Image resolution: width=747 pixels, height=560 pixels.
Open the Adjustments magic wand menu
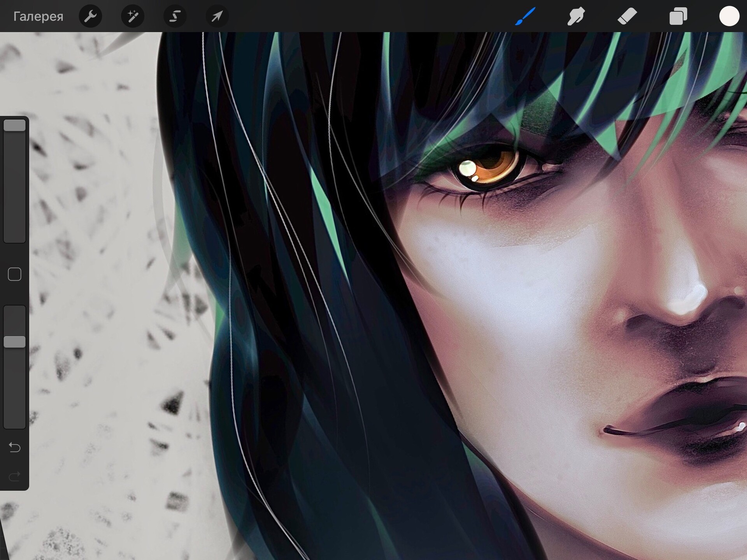point(133,16)
